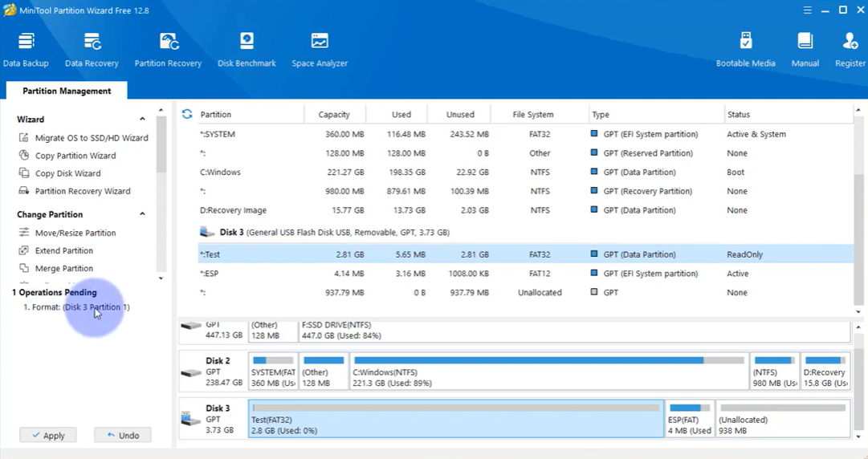Launch Data Recovery from the toolbar
Image resolution: width=868 pixels, height=459 pixels.
92,50
